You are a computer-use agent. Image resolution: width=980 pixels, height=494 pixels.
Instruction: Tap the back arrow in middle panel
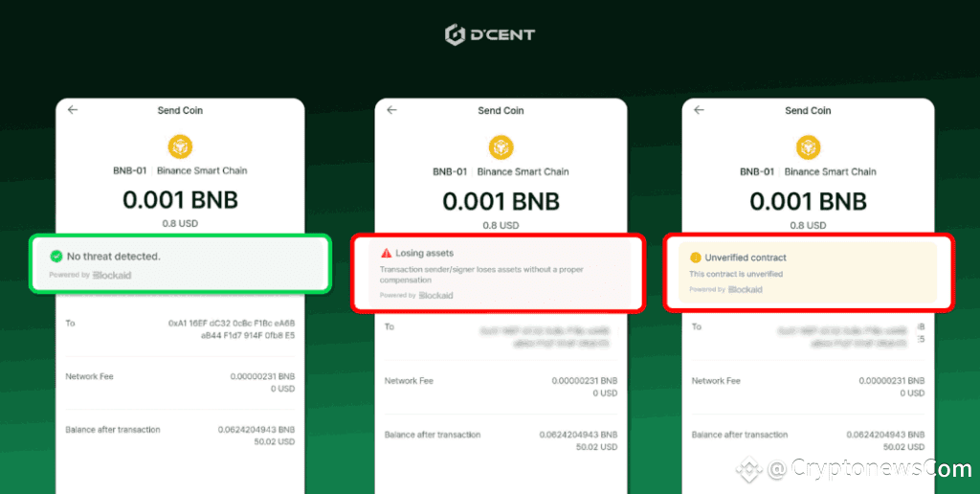391,110
